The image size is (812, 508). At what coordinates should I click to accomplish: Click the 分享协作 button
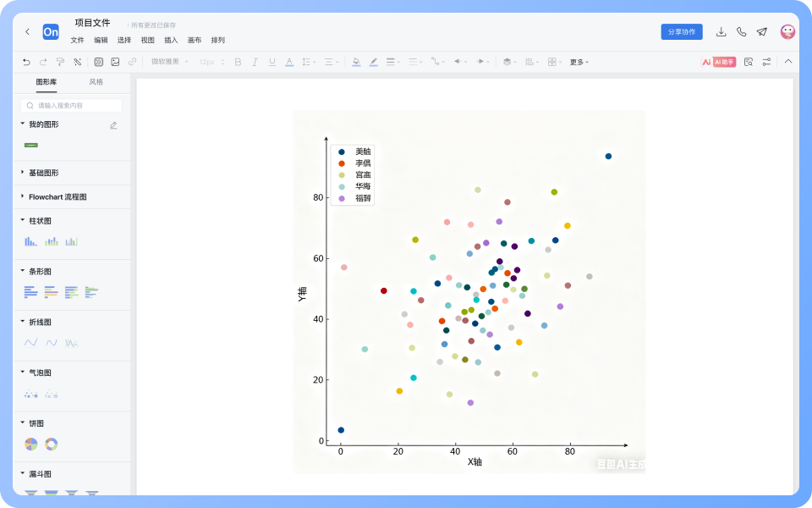(682, 32)
